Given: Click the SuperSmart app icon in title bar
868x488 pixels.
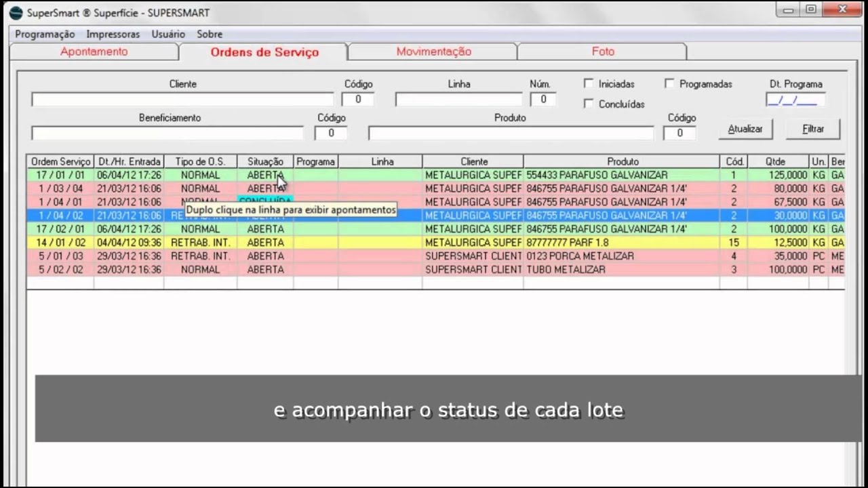Looking at the screenshot, I should click(16, 13).
